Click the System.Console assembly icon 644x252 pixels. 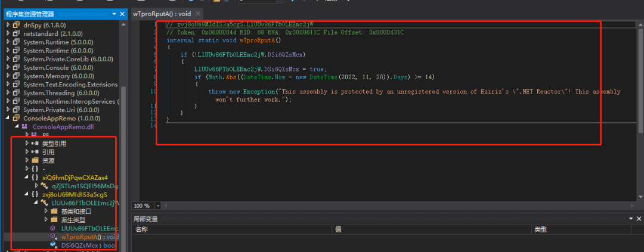tap(17, 67)
